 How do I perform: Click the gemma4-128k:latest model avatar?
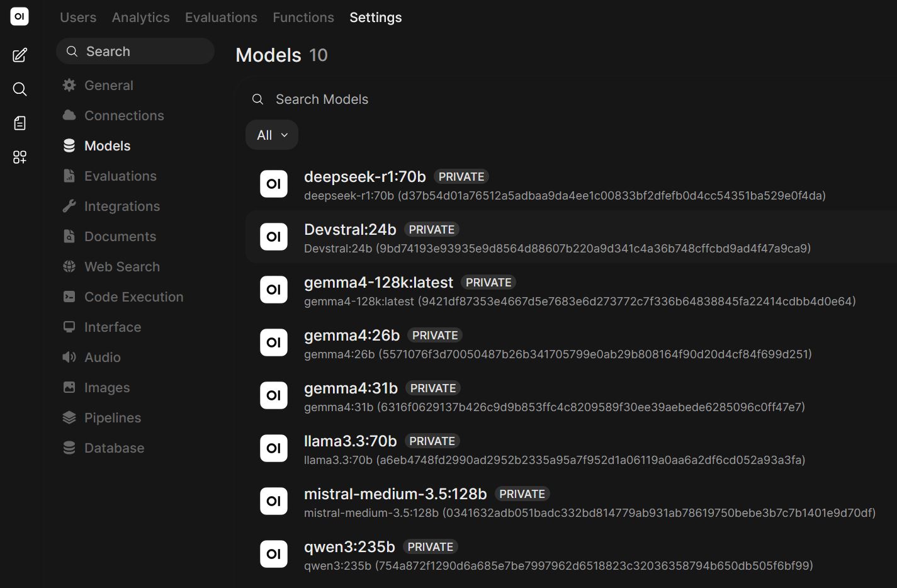click(274, 290)
